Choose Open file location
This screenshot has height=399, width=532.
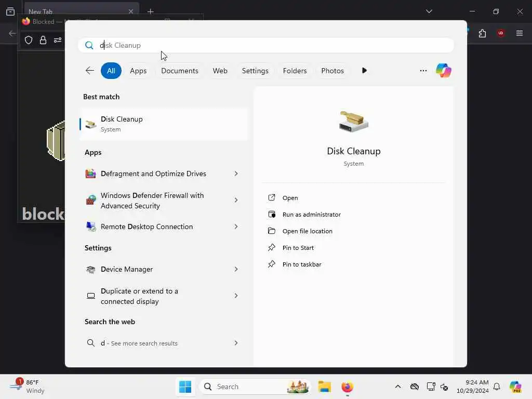pos(308,231)
